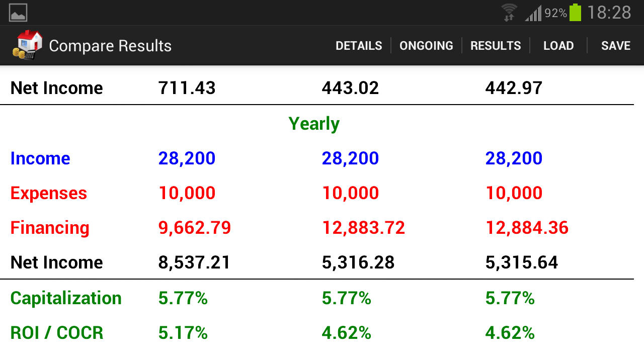This screenshot has height=362, width=644.
Task: Open the RESULTS view
Action: click(x=496, y=46)
